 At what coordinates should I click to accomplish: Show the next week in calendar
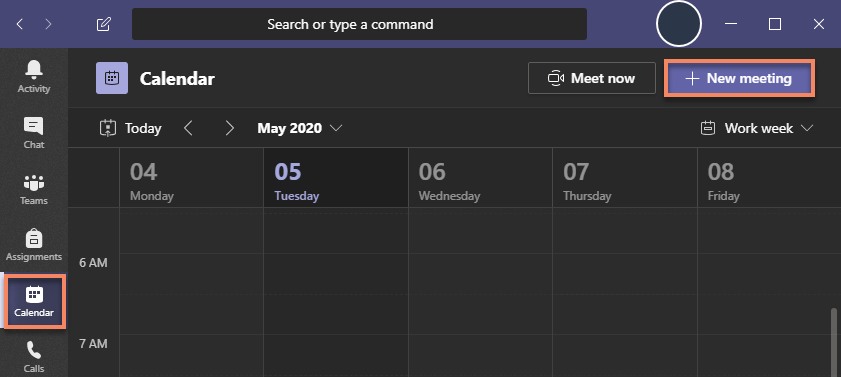point(230,128)
